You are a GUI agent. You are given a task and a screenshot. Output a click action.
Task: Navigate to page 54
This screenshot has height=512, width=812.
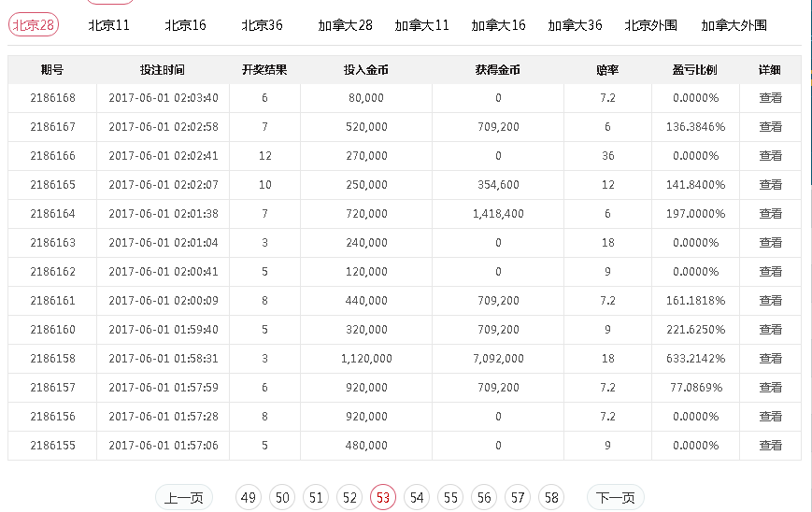click(417, 498)
